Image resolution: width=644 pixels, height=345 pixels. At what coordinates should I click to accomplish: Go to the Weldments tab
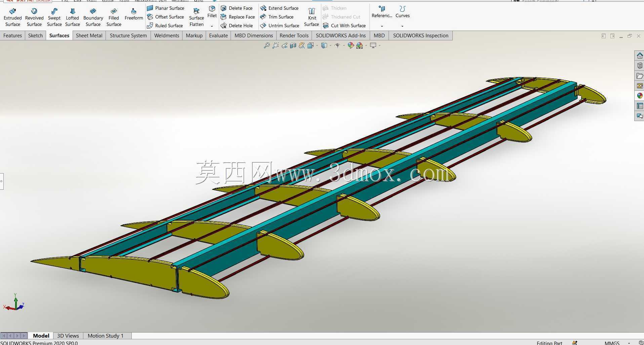tap(167, 36)
